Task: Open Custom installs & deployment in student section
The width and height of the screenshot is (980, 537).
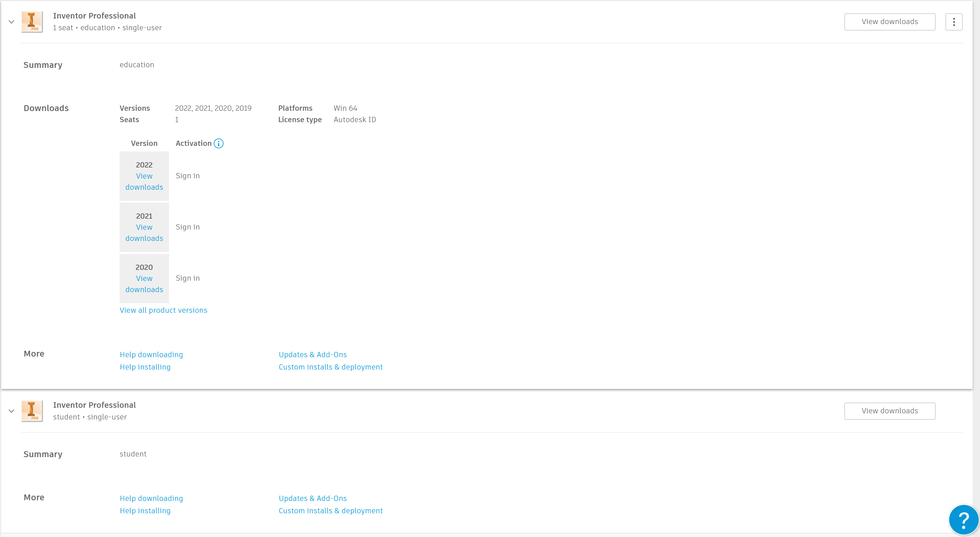Action: (330, 511)
